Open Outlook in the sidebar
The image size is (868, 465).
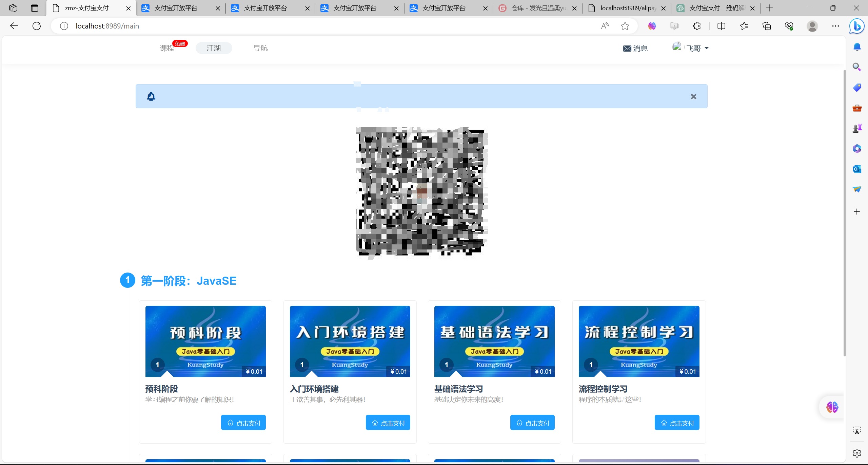[x=857, y=169]
